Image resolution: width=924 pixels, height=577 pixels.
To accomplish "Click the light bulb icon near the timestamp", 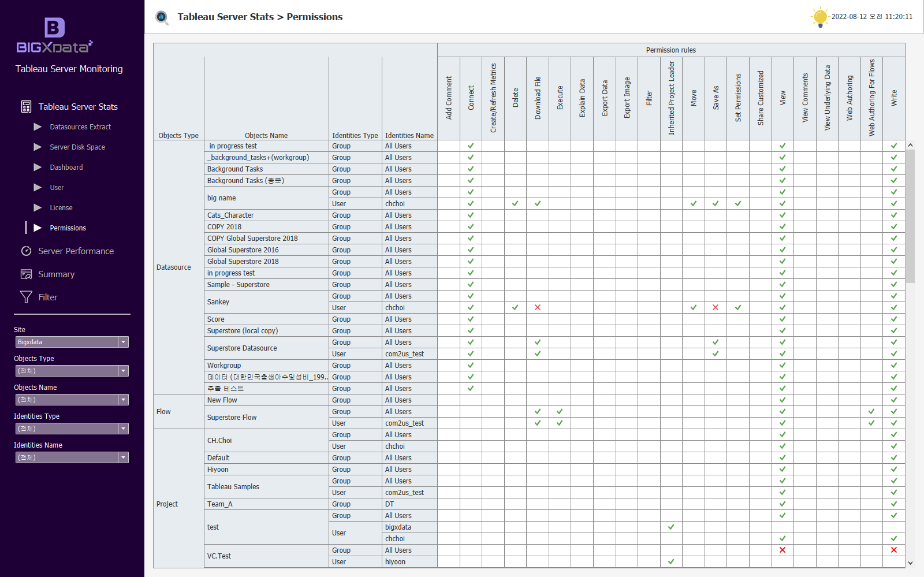I will tap(819, 17).
